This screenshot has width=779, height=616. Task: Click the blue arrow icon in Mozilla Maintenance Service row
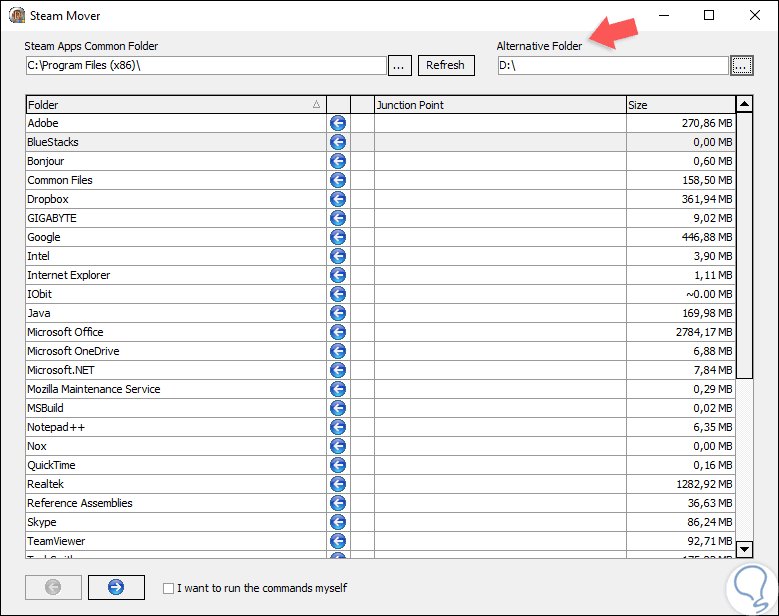338,389
